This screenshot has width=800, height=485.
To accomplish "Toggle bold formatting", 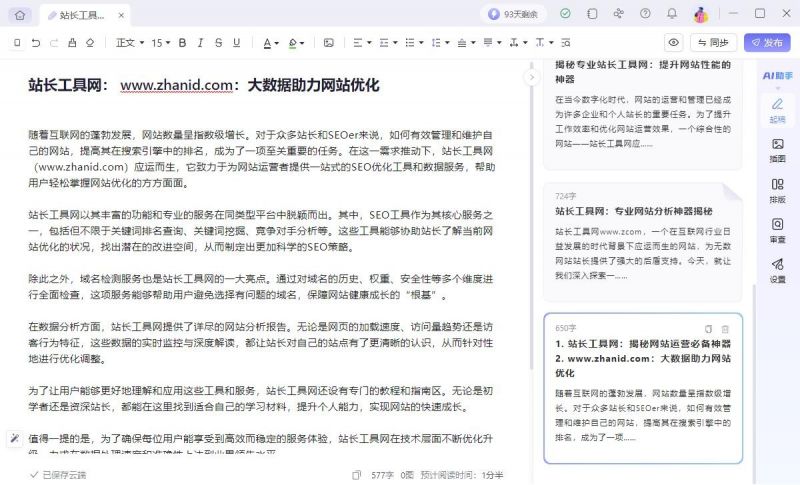I will [x=182, y=43].
